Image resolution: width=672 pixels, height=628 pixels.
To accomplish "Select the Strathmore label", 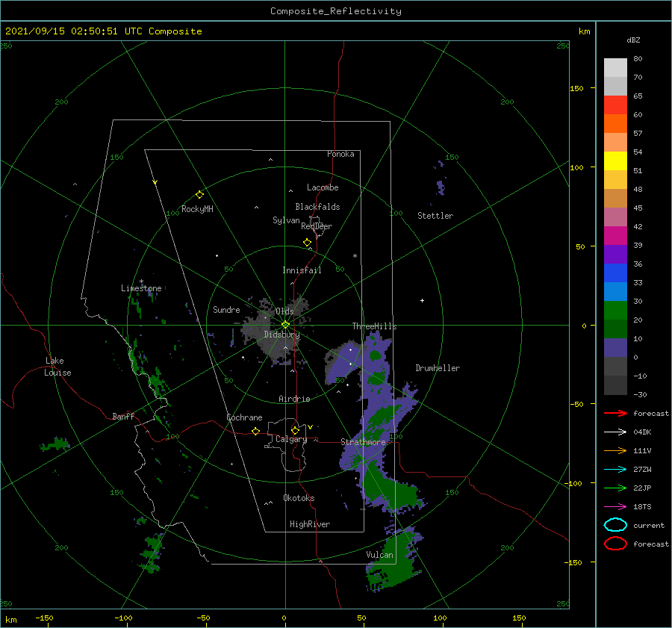I will (x=363, y=442).
